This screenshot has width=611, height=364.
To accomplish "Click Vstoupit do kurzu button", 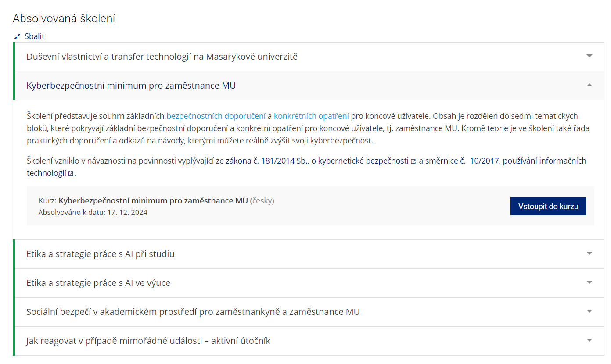I will (548, 206).
